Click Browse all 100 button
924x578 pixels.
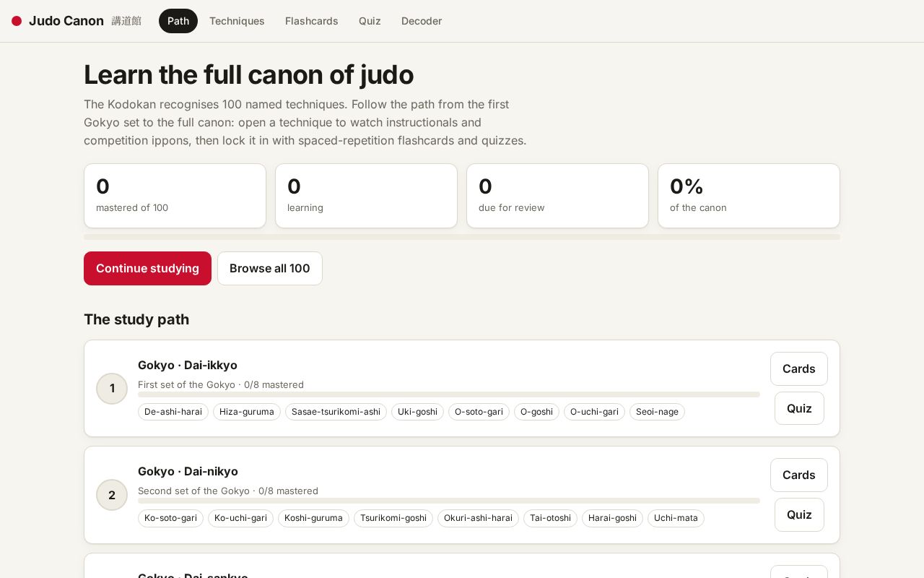[270, 268]
